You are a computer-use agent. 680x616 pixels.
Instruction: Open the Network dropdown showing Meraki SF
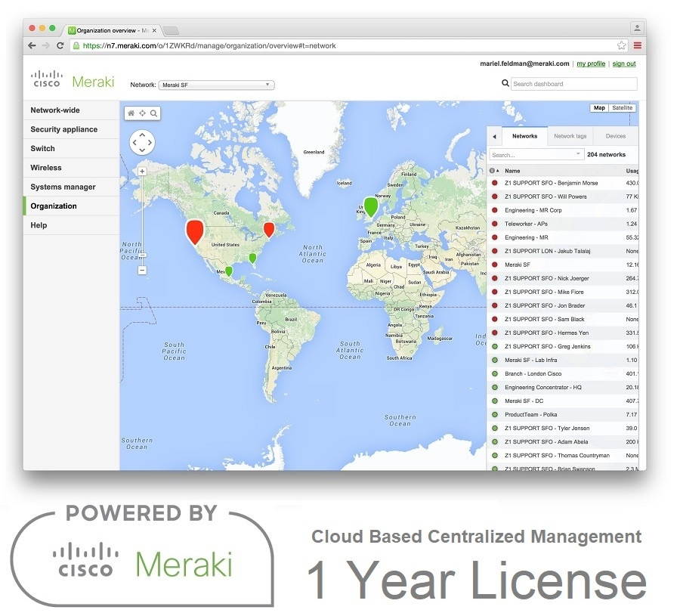click(216, 85)
